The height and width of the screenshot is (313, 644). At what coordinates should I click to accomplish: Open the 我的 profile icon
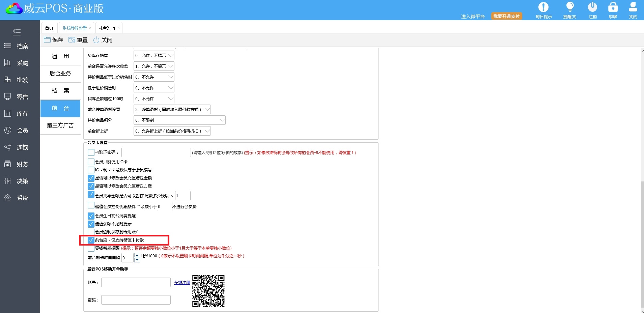(x=633, y=7)
